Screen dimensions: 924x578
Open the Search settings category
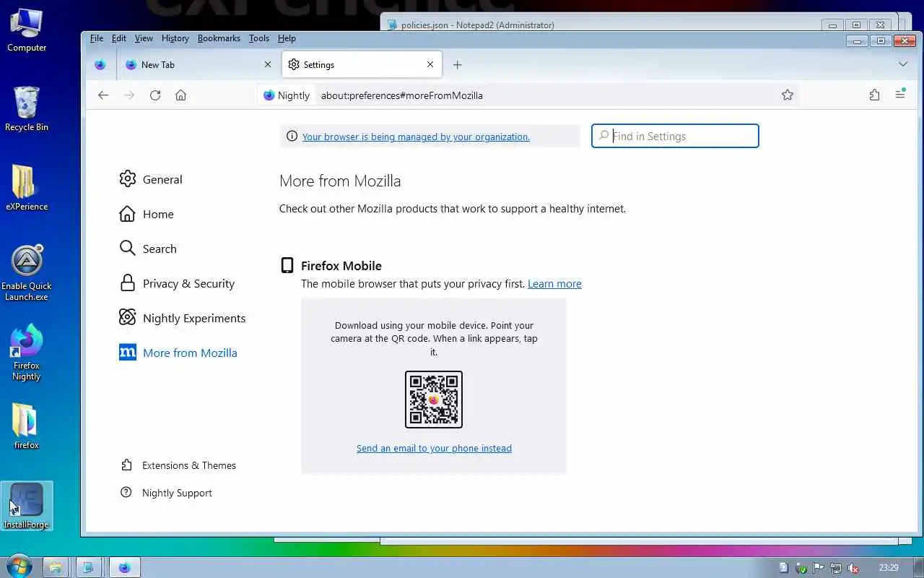point(148,249)
